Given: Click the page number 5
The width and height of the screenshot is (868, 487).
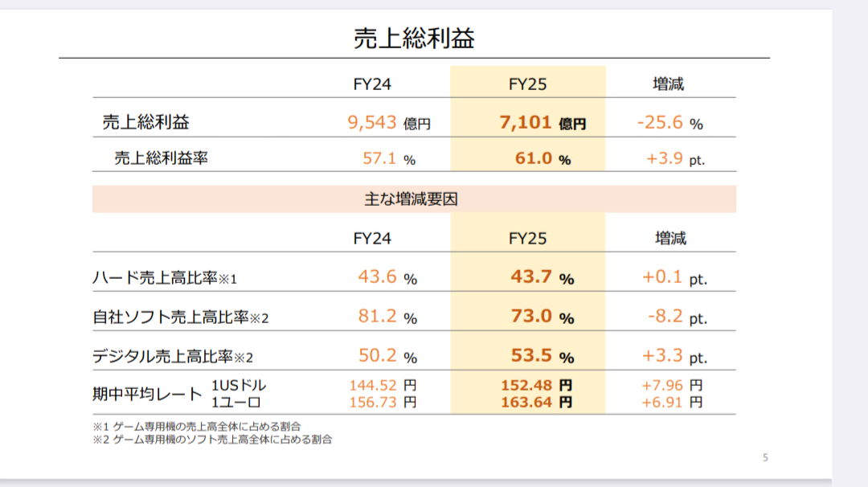Looking at the screenshot, I should 765,458.
